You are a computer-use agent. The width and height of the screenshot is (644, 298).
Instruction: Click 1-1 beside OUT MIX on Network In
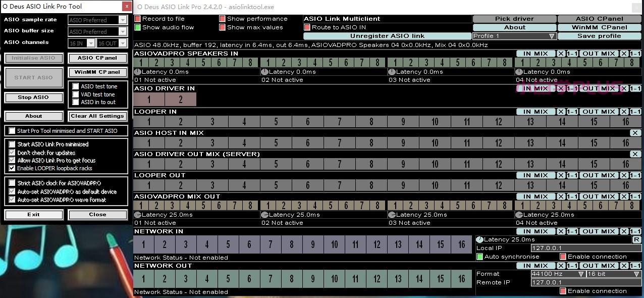[x=635, y=231]
